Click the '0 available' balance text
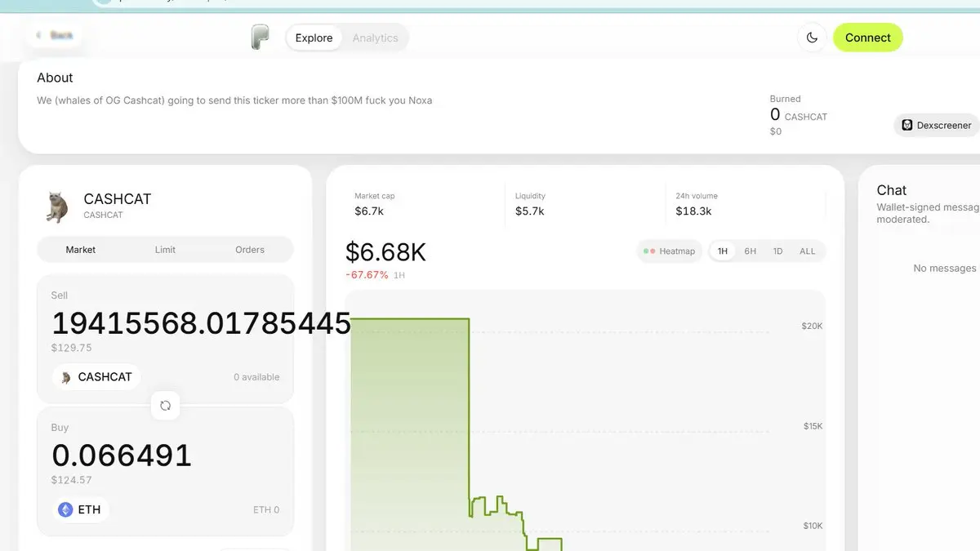This screenshot has width=980, height=551. [x=256, y=377]
